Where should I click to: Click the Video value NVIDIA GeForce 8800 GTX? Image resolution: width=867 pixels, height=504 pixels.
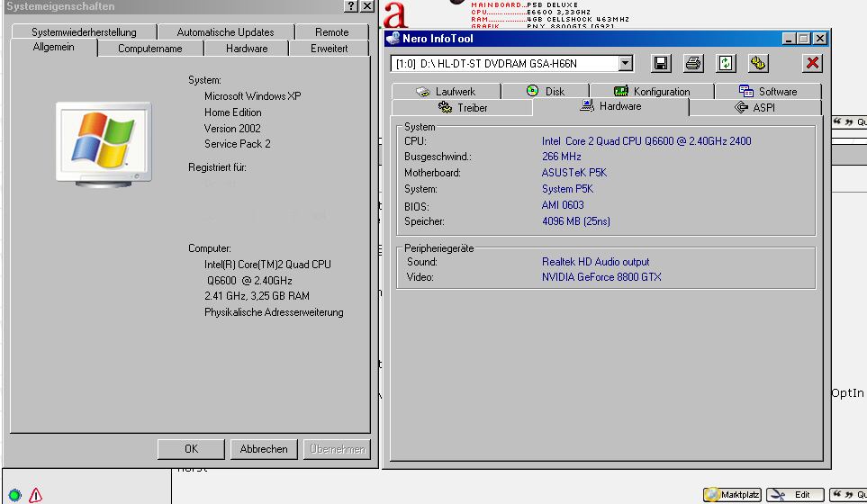(601, 277)
